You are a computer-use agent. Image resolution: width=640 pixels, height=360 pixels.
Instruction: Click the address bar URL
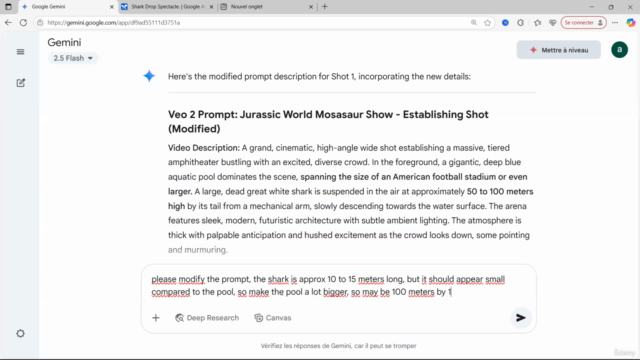113,22
